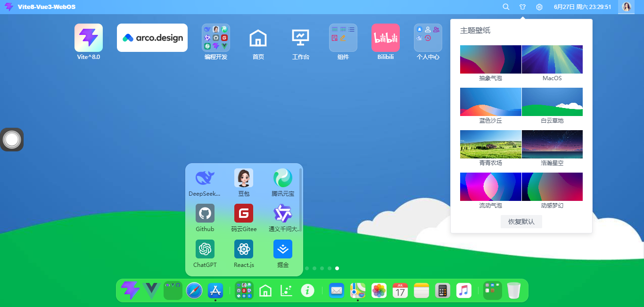The height and width of the screenshot is (307, 644).
Task: Open the app folder icon in dock
Action: [x=244, y=290]
